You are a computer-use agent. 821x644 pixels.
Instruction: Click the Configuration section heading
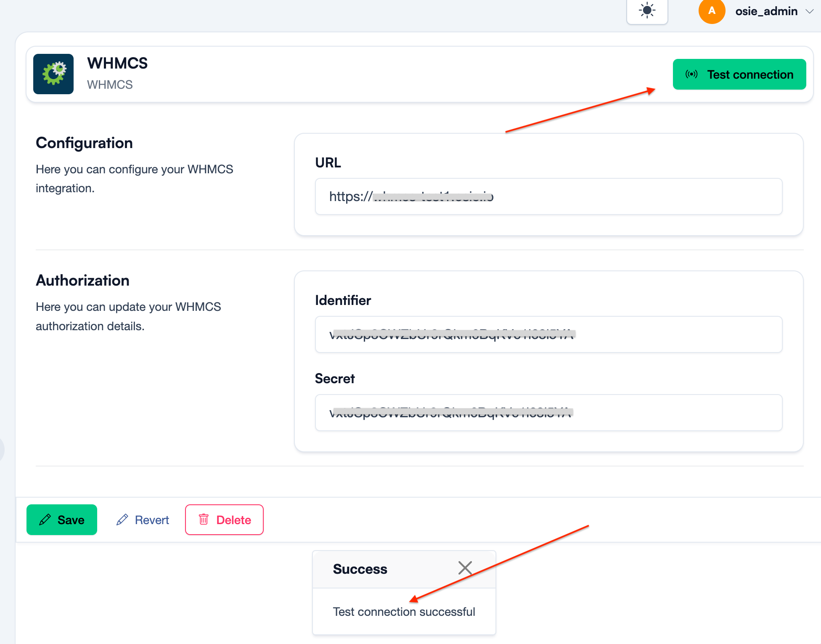tap(84, 143)
